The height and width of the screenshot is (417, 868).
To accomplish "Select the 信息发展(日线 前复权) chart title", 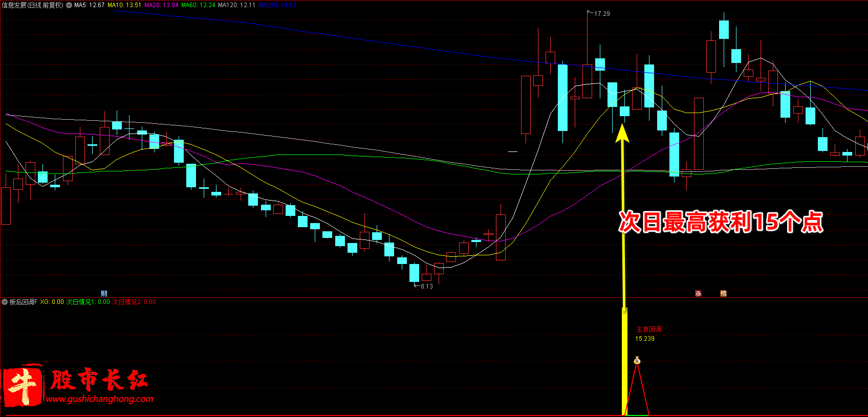I will pos(33,5).
